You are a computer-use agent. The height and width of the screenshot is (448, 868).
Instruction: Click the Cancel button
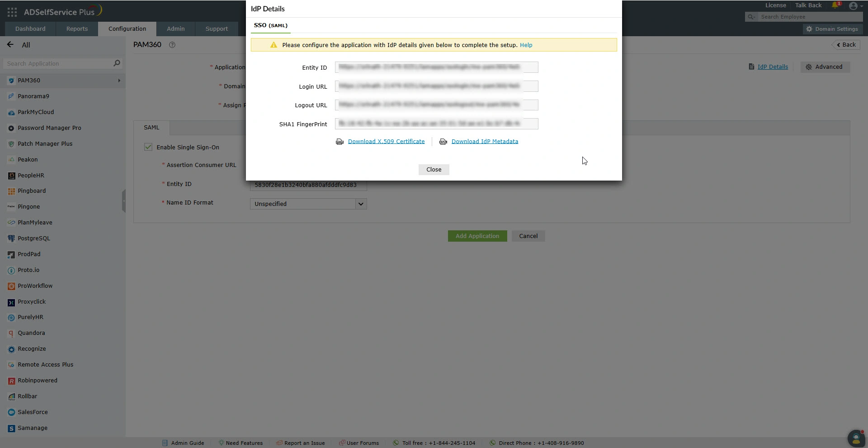(528, 236)
